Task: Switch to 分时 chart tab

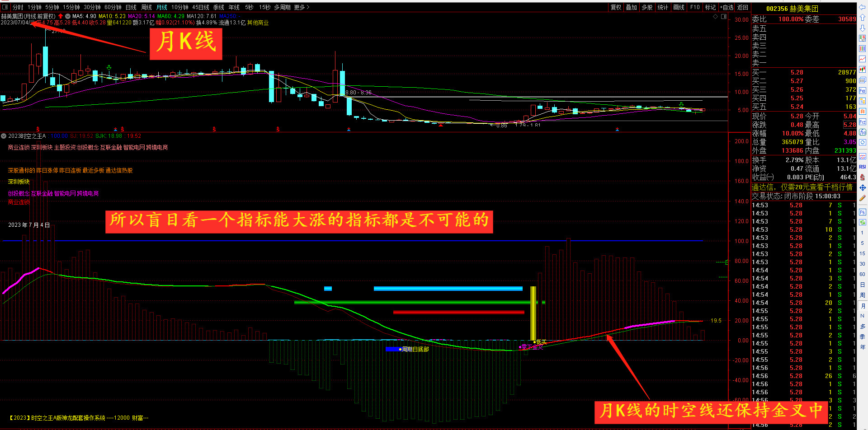Action: pyautogui.click(x=18, y=7)
